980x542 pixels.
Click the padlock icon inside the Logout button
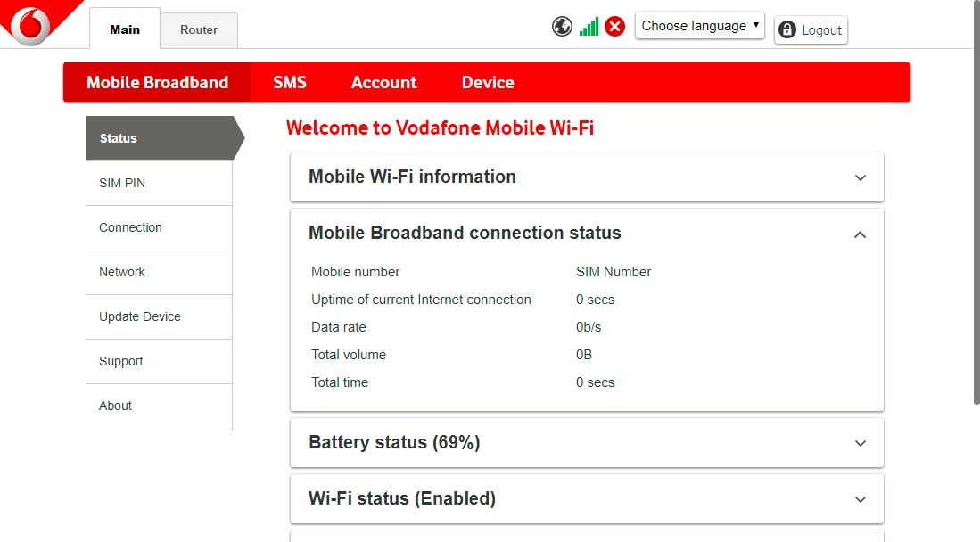click(x=786, y=29)
